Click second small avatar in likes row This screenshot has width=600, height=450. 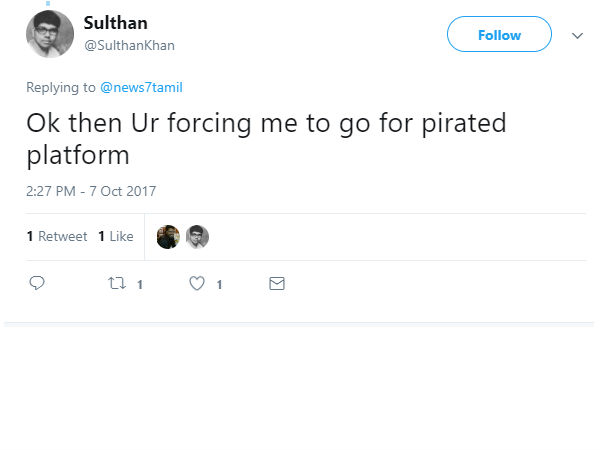coord(197,237)
